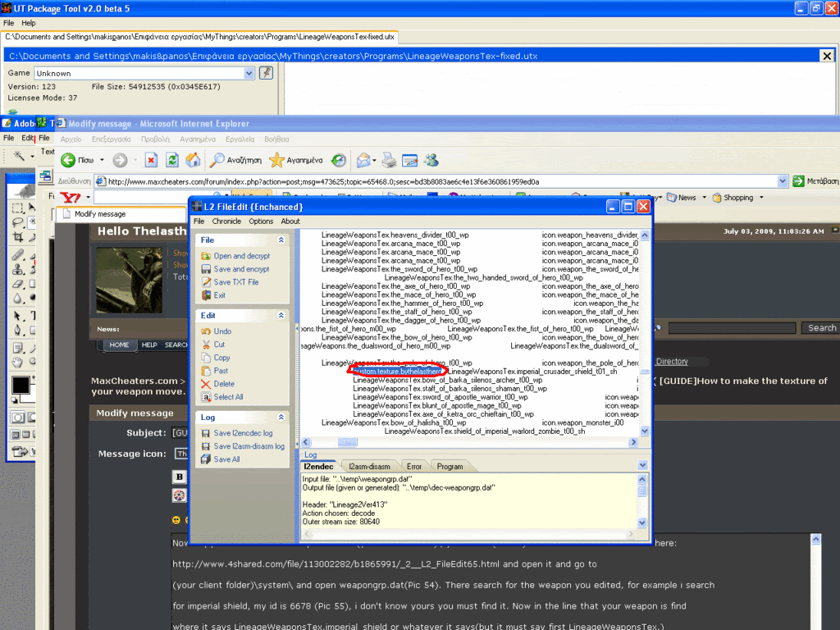Click the IE Stop button
840x630 pixels.
[151, 160]
